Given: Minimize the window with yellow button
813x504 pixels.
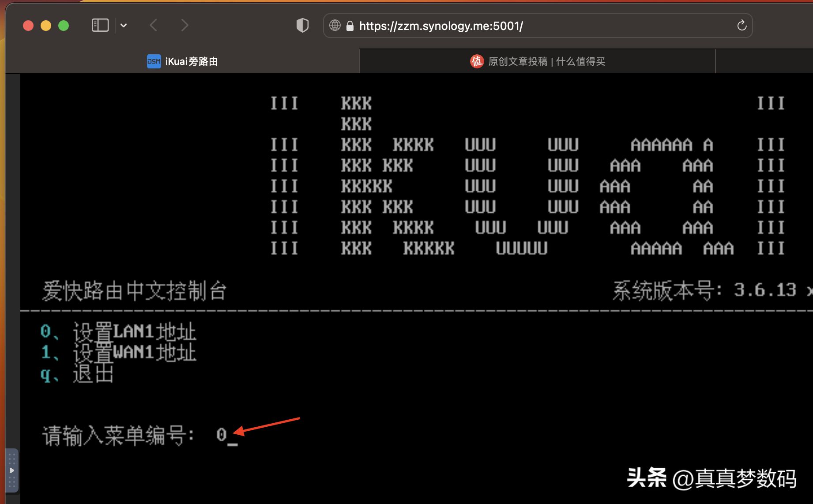Looking at the screenshot, I should click(x=46, y=26).
